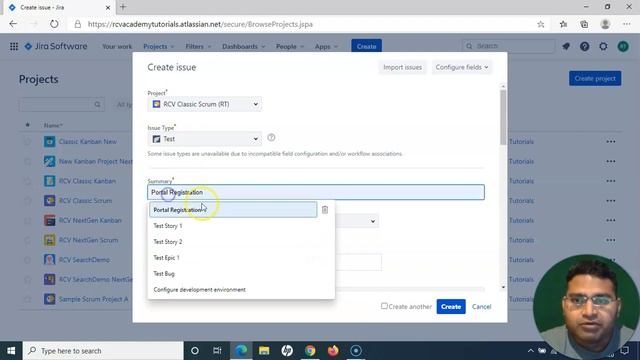Open Firefox from the taskbar
Viewport: 640px width, 360px height.
pyautogui.click(x=333, y=351)
